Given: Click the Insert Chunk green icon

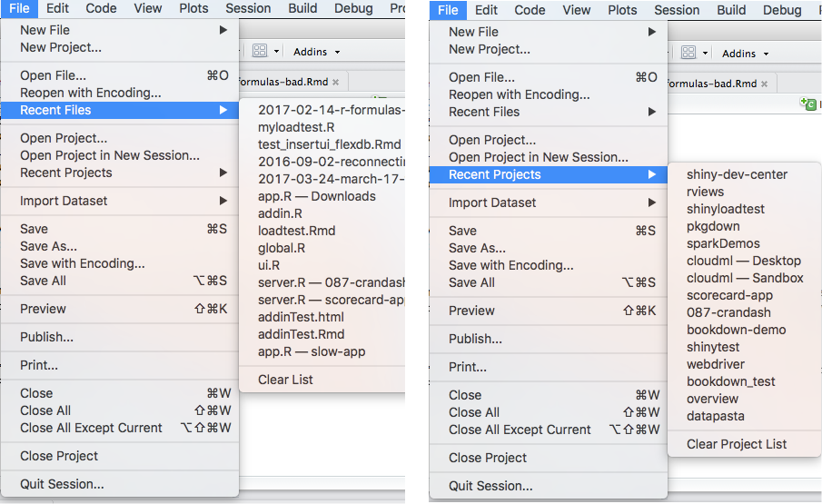Looking at the screenshot, I should (x=808, y=105).
